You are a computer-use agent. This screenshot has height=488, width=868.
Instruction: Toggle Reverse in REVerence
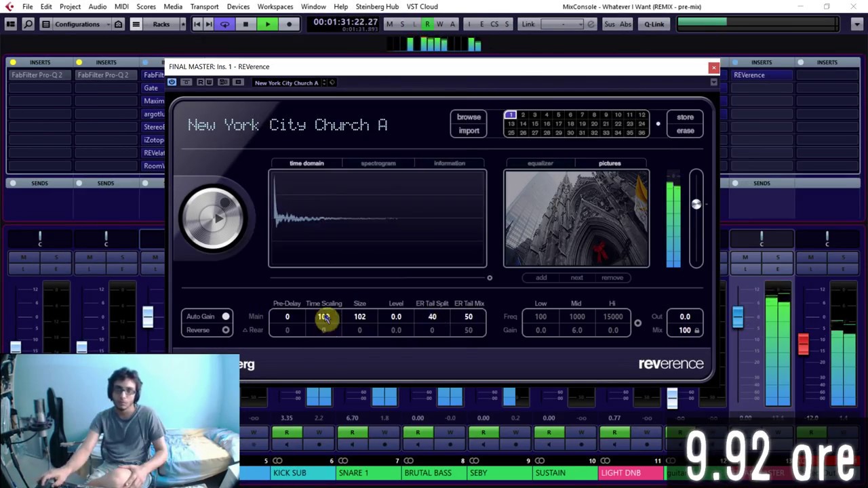click(x=226, y=330)
